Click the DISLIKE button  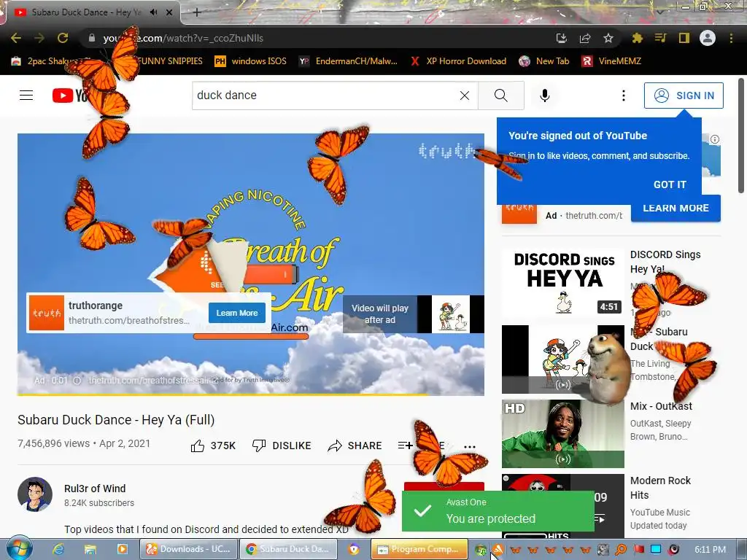[282, 446]
